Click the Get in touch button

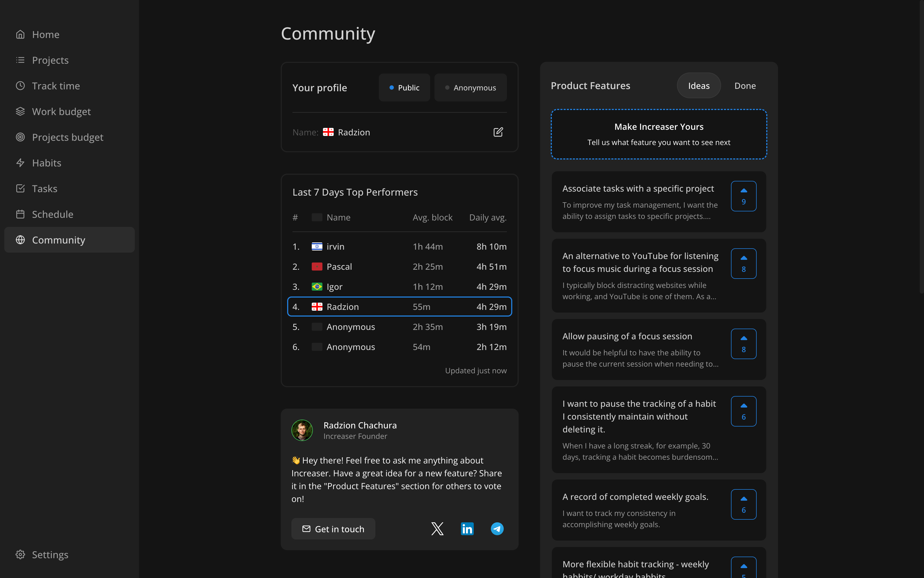(x=333, y=529)
